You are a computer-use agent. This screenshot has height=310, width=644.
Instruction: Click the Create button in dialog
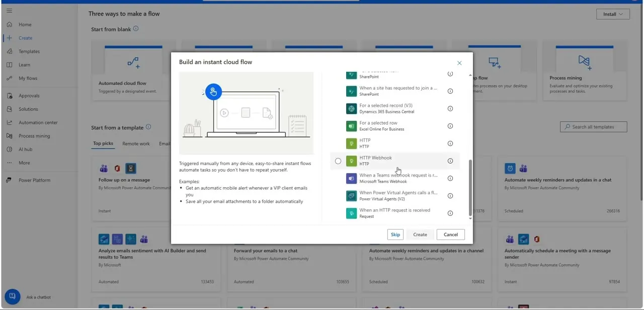pyautogui.click(x=420, y=235)
